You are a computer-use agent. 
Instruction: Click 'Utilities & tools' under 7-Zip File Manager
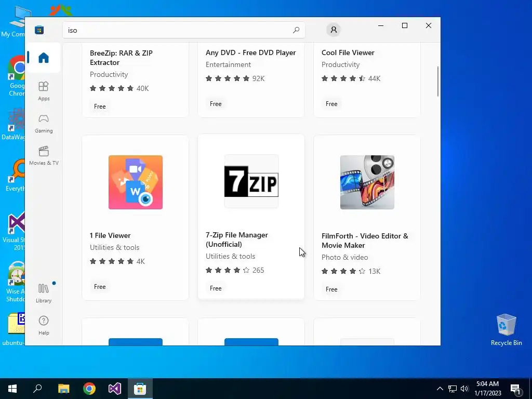pyautogui.click(x=230, y=256)
